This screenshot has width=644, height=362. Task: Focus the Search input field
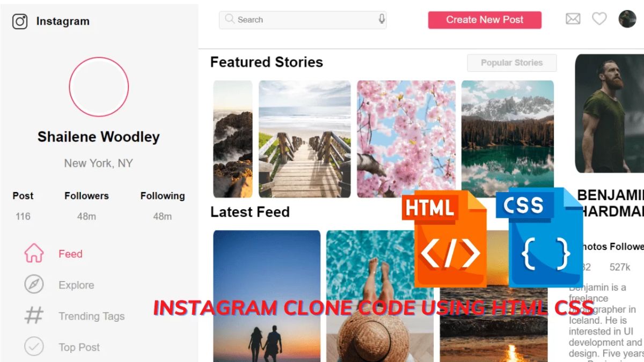pyautogui.click(x=303, y=20)
